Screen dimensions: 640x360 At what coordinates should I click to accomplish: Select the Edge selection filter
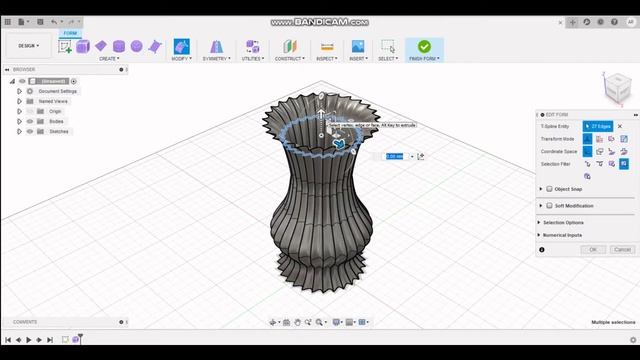(600, 164)
